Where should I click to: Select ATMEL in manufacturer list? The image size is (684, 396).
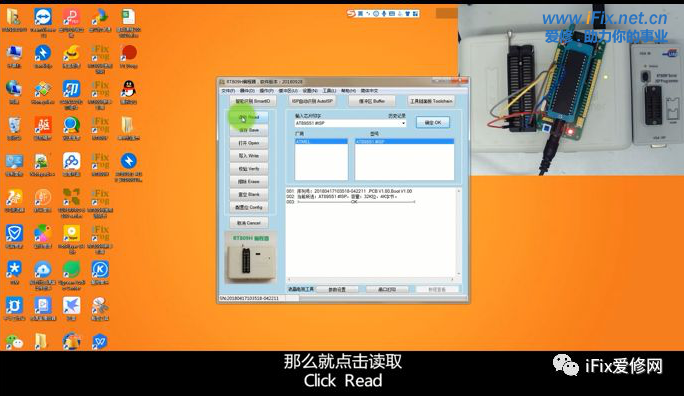tap(321, 142)
